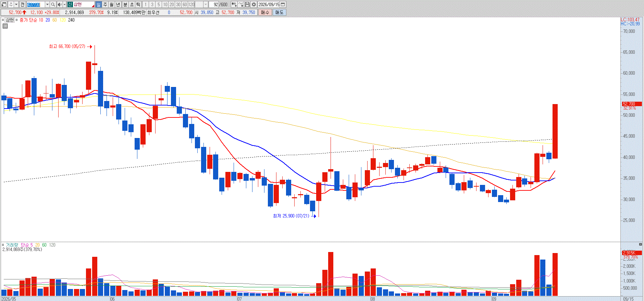The height and width of the screenshot is (301, 644).
Task: Expand the 삼현 stock name dropdown corner
Action: pos(93,6)
